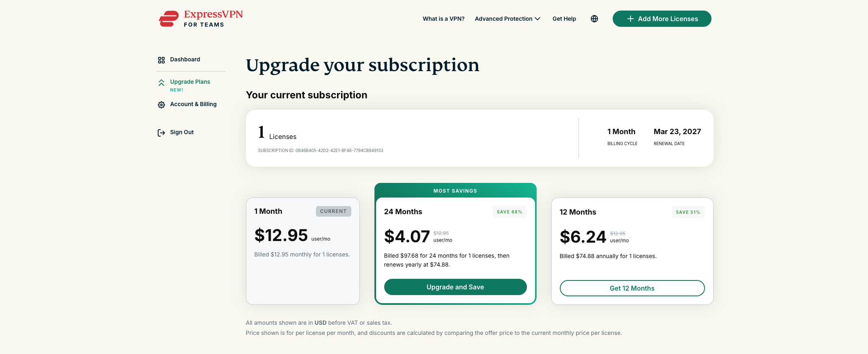
Task: Open the "What is a VPN?" link
Action: [444, 19]
